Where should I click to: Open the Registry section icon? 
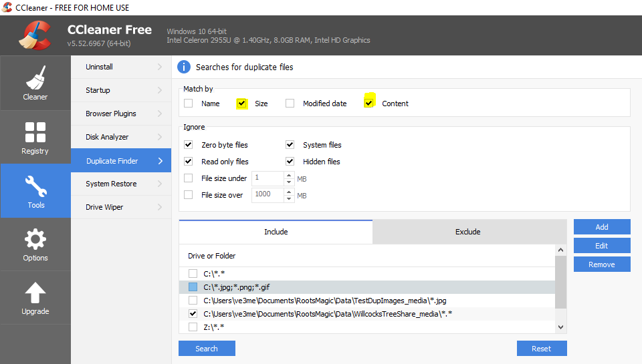(35, 132)
